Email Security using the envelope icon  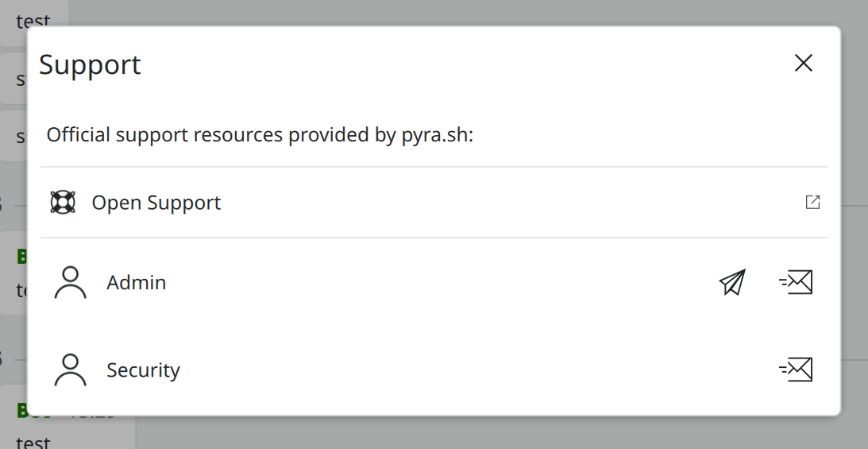796,370
